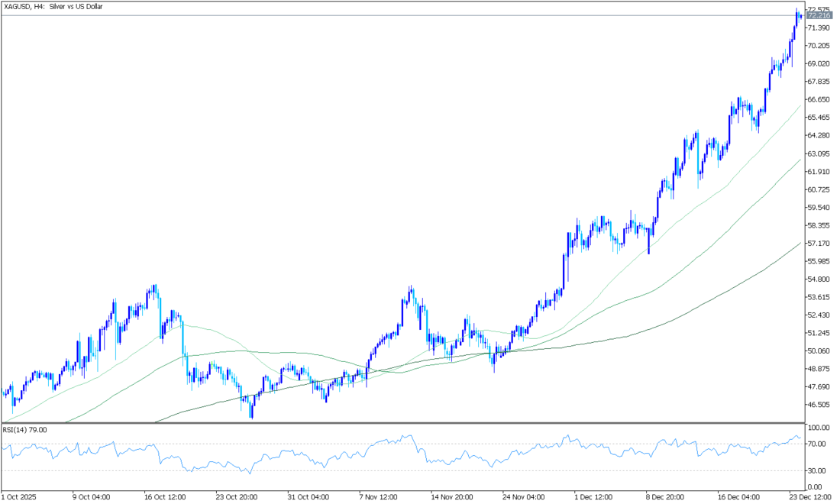Click the 66.650 price axis label

click(x=819, y=99)
